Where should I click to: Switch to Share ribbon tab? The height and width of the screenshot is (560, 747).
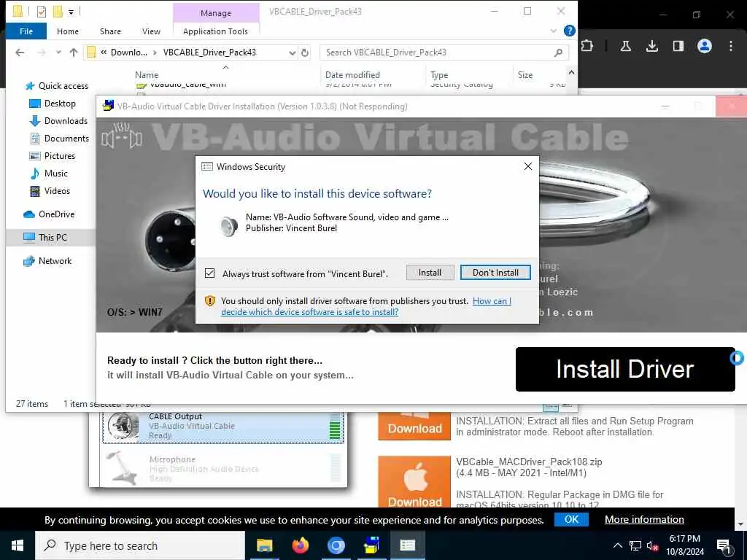110,31
